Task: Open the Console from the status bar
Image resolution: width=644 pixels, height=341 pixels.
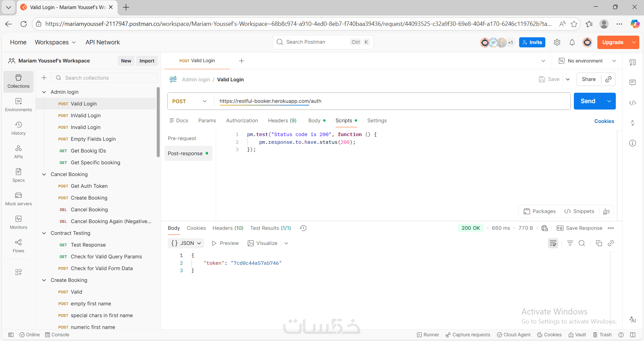Action: coord(57,335)
